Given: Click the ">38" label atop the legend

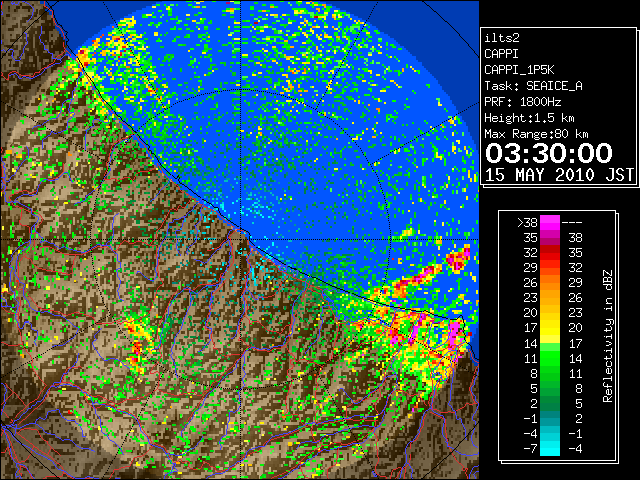Looking at the screenshot, I should [527, 223].
